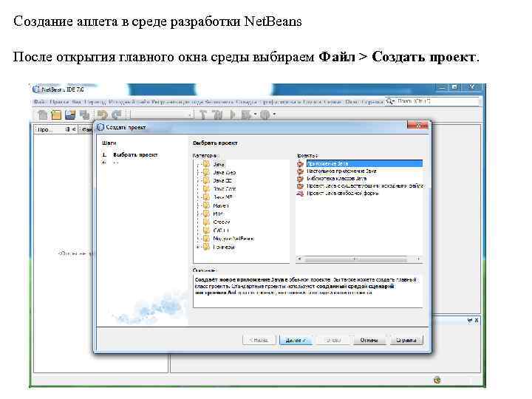The height and width of the screenshot is (399, 532).
Task: Click the projects list scroll right arrow
Action: pos(419,259)
